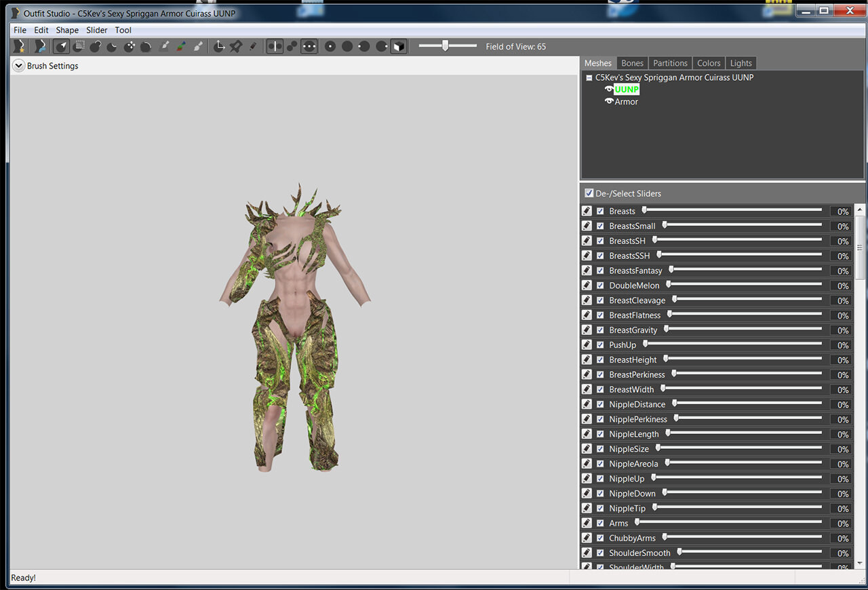Uncheck the NippleUp slider checkbox

pos(600,479)
